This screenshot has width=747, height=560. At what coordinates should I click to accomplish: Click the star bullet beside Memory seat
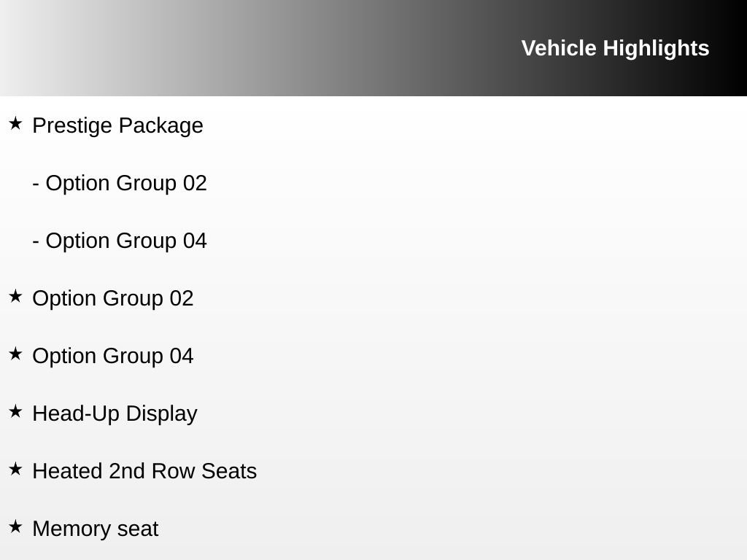[15, 527]
